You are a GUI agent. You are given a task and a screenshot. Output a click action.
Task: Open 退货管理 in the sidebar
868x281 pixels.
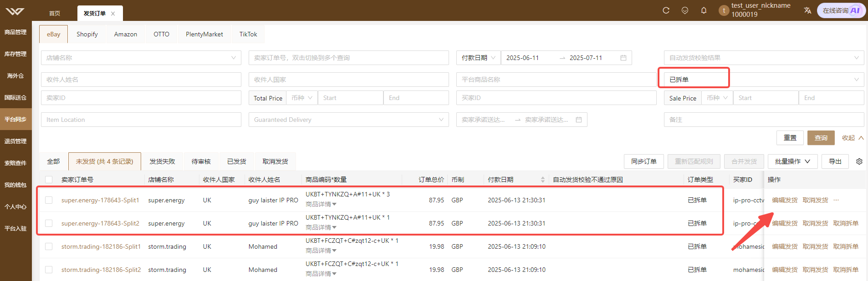tap(15, 141)
